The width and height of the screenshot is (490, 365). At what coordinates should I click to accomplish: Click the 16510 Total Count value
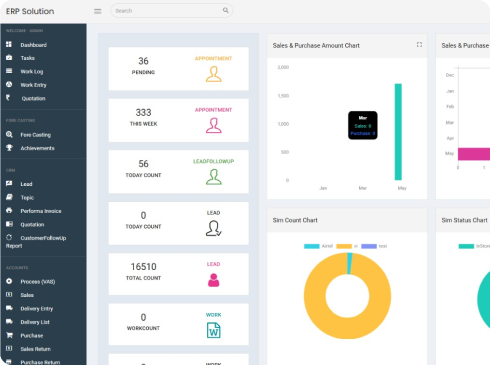pyautogui.click(x=143, y=267)
